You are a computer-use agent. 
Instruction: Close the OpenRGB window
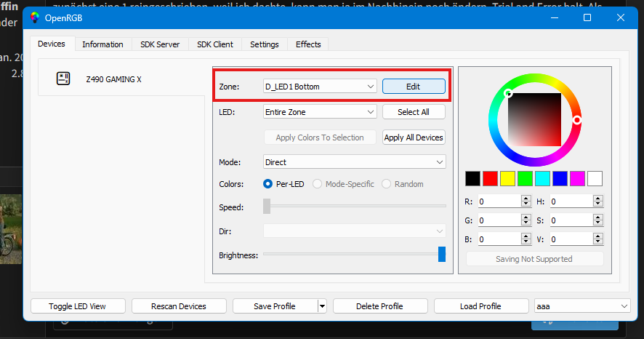pos(621,17)
